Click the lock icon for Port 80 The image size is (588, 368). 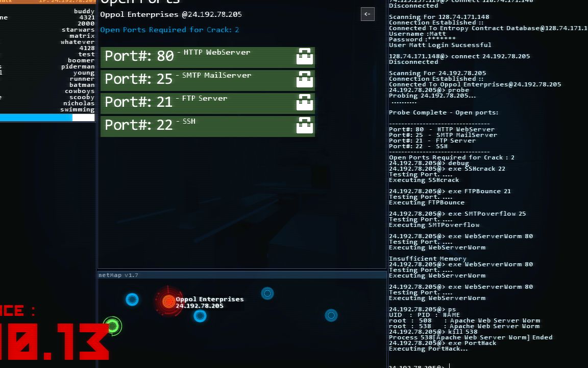click(305, 57)
